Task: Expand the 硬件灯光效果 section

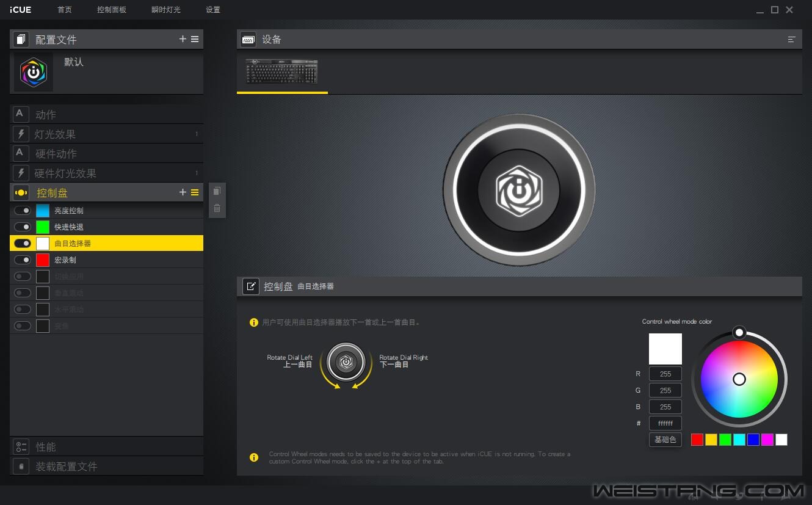Action: (106, 173)
